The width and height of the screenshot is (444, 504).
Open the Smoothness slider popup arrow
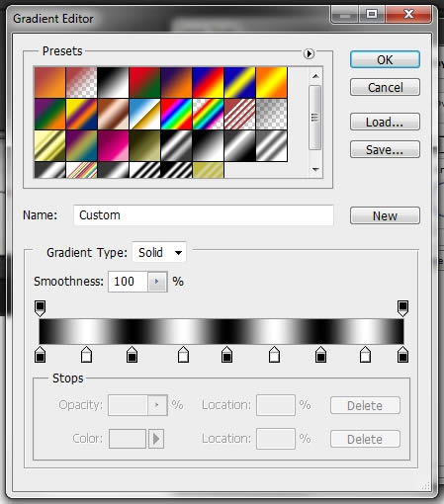pyautogui.click(x=157, y=282)
